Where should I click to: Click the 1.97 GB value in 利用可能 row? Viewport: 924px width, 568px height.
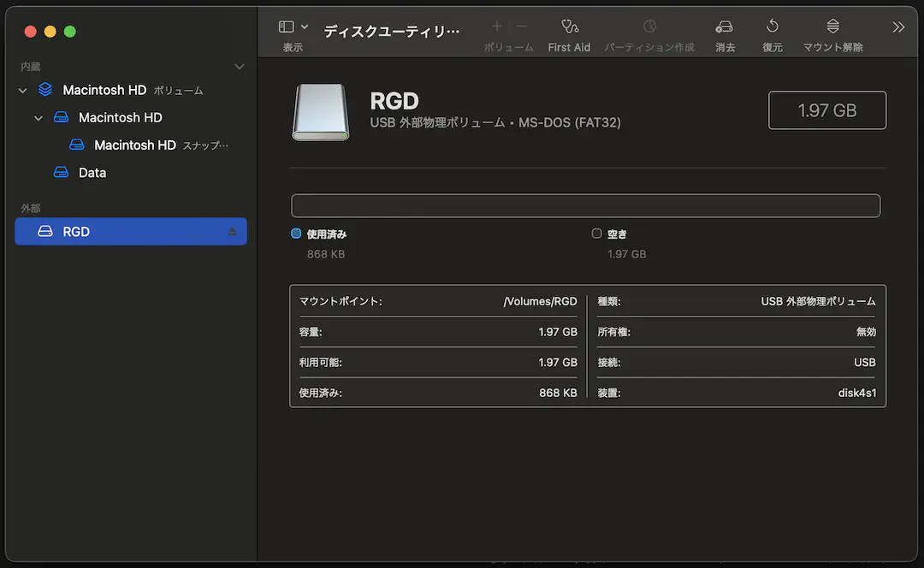coord(558,363)
